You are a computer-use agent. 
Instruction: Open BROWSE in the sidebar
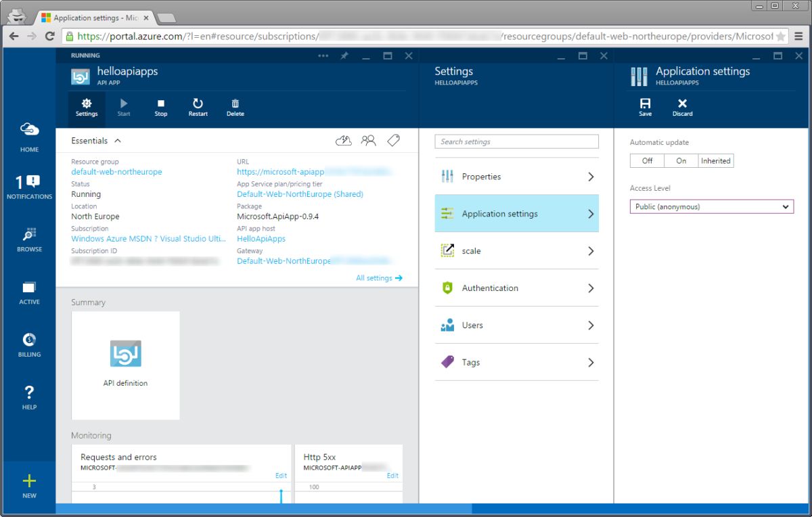(29, 240)
